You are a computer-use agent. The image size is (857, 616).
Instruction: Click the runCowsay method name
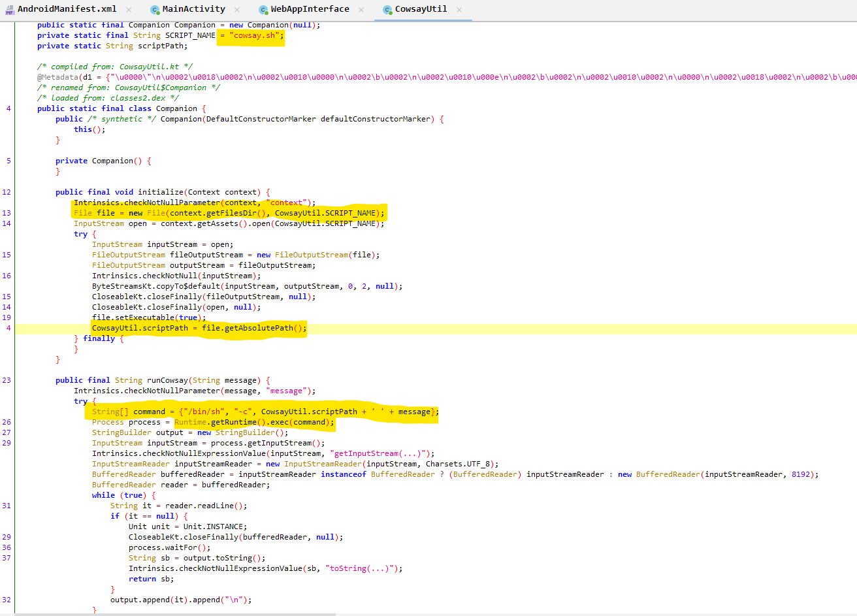pyautogui.click(x=167, y=380)
